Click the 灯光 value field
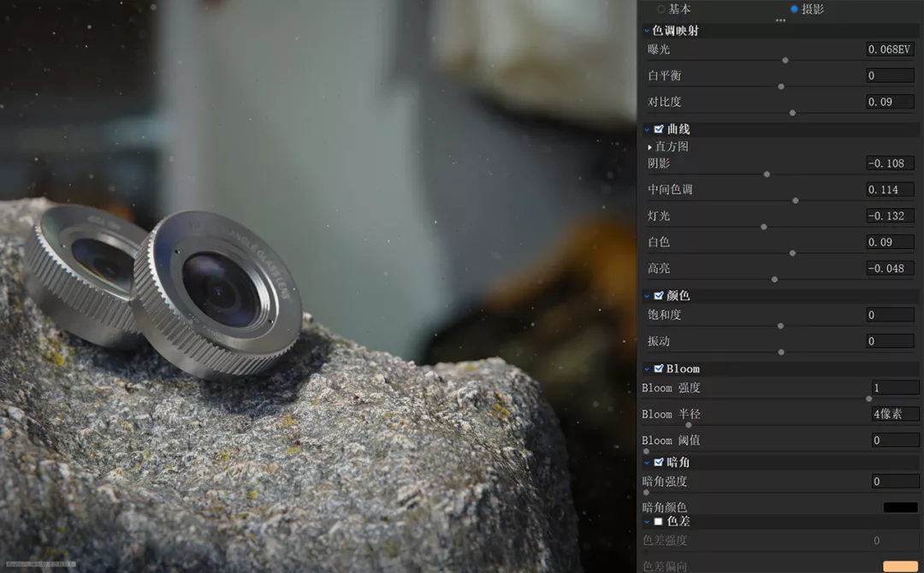The image size is (924, 573). point(890,216)
